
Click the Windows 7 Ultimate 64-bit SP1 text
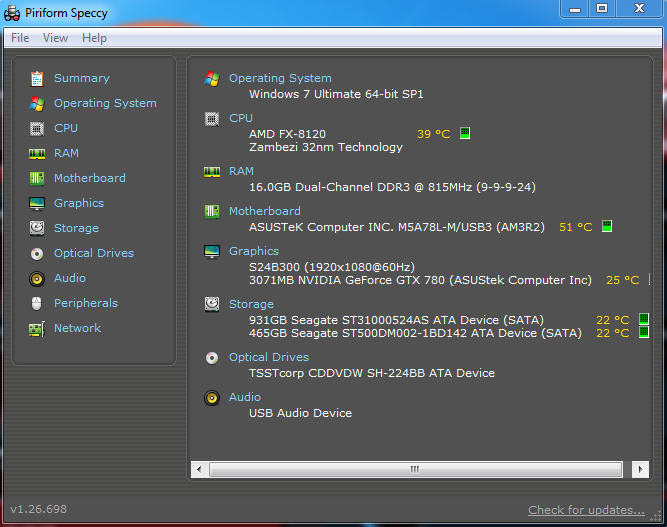(x=336, y=94)
